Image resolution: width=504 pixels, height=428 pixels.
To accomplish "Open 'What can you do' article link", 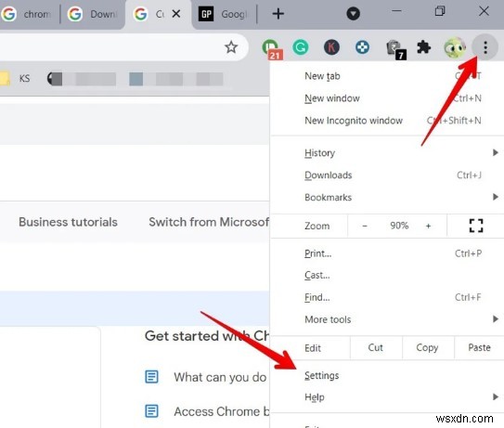I will [220, 377].
